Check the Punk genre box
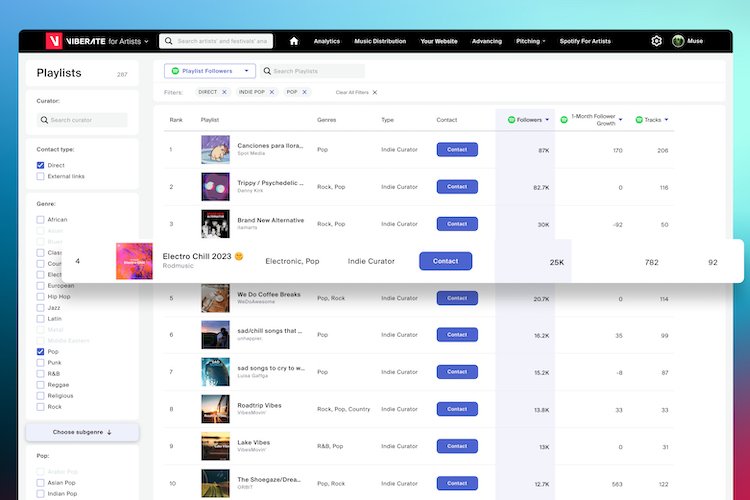Screen dimensions: 750x500 tap(40, 363)
